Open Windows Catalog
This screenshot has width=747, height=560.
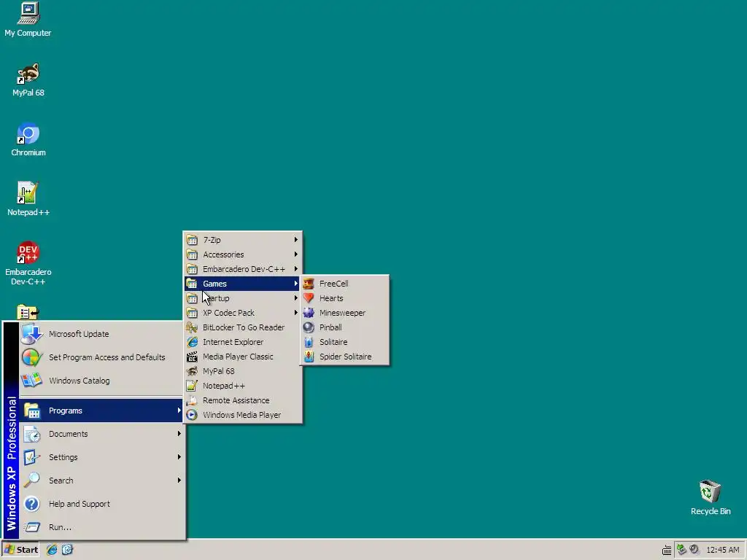(101, 381)
